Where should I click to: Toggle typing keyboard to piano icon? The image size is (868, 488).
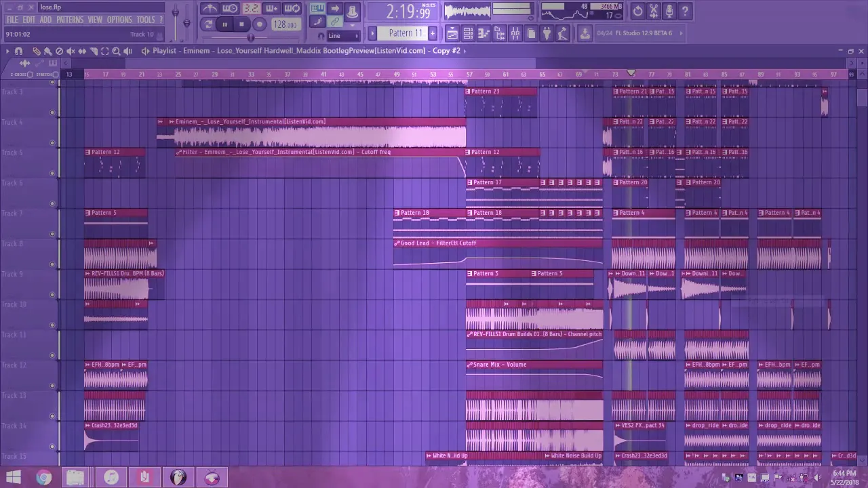click(x=317, y=9)
